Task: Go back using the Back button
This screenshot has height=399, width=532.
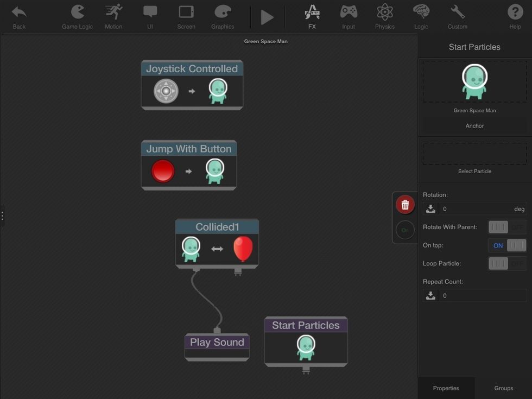Action: (18, 15)
